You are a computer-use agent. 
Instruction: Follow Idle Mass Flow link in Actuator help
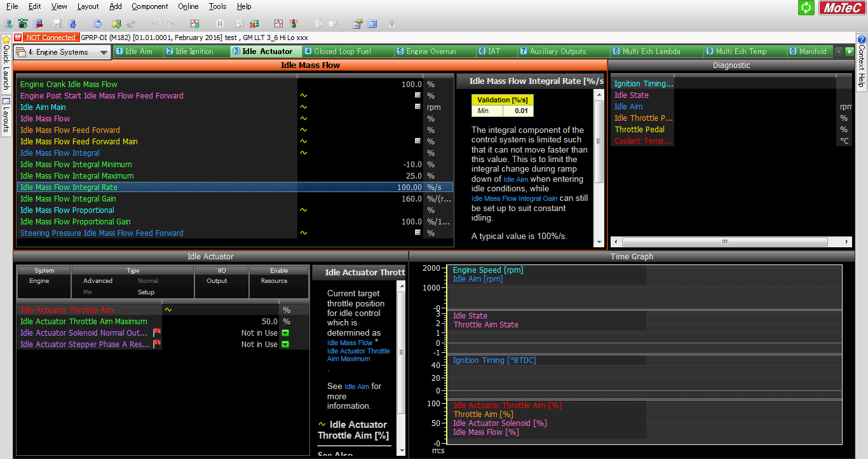click(349, 343)
